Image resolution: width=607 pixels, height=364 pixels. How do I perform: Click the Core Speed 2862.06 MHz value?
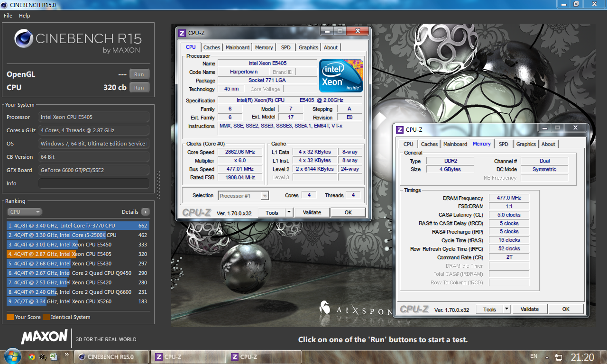[x=240, y=152]
